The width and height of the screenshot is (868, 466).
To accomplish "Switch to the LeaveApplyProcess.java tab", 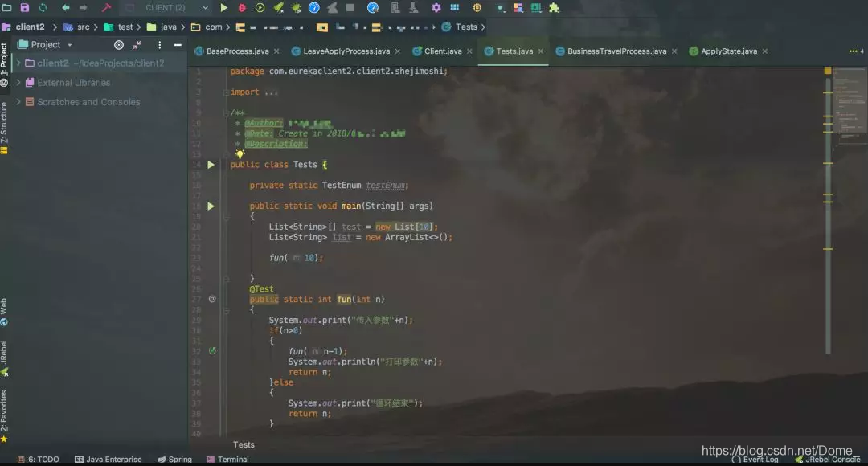I will (346, 51).
